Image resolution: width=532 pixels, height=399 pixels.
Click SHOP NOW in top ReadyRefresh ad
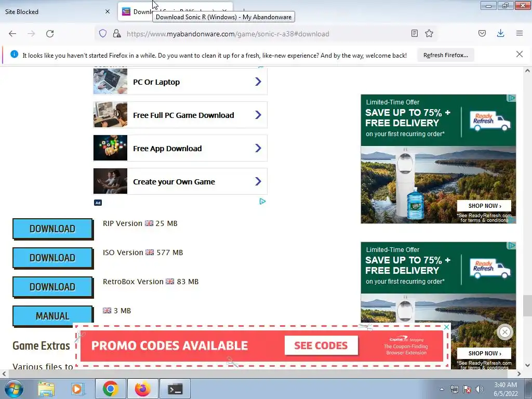[485, 206]
